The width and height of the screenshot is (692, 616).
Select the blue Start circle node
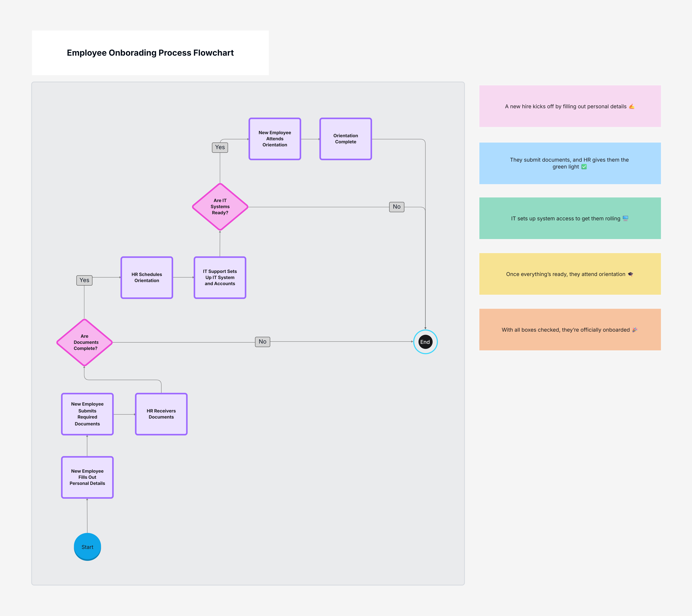[87, 547]
